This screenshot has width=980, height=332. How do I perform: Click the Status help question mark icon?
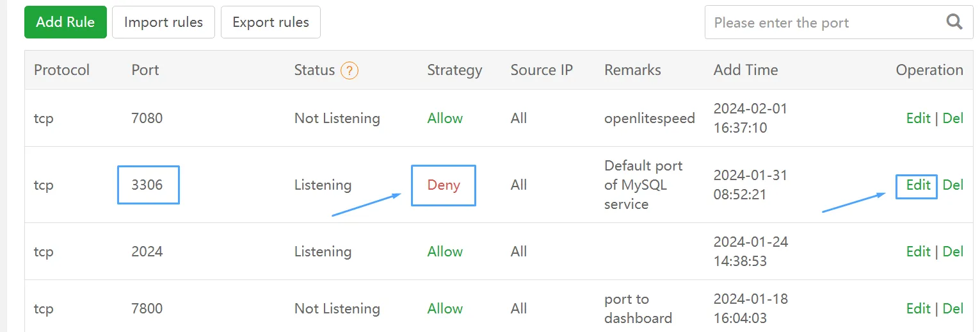(x=349, y=71)
